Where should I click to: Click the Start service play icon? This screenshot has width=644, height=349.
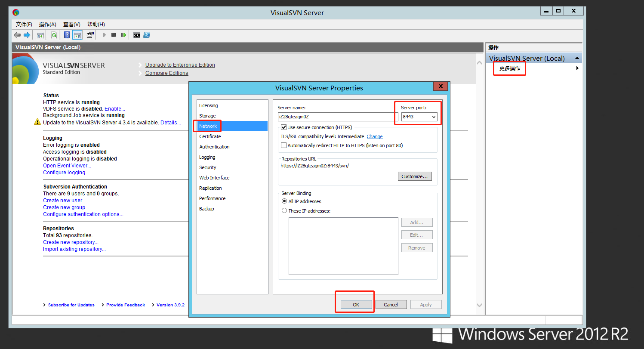click(104, 35)
